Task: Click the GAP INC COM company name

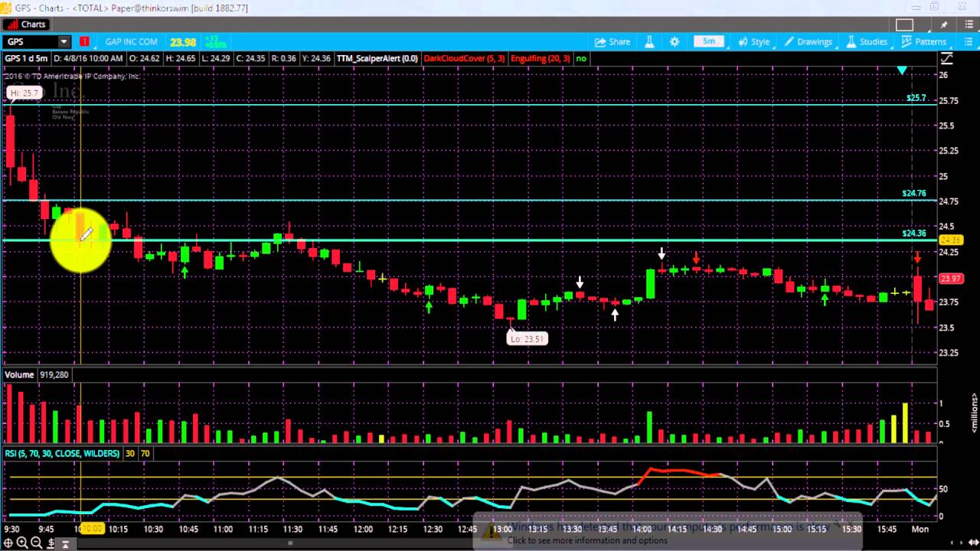Action: coord(132,41)
